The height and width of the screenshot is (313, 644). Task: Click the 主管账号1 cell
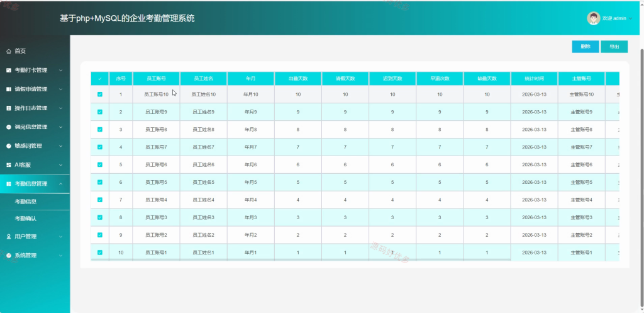[581, 253]
